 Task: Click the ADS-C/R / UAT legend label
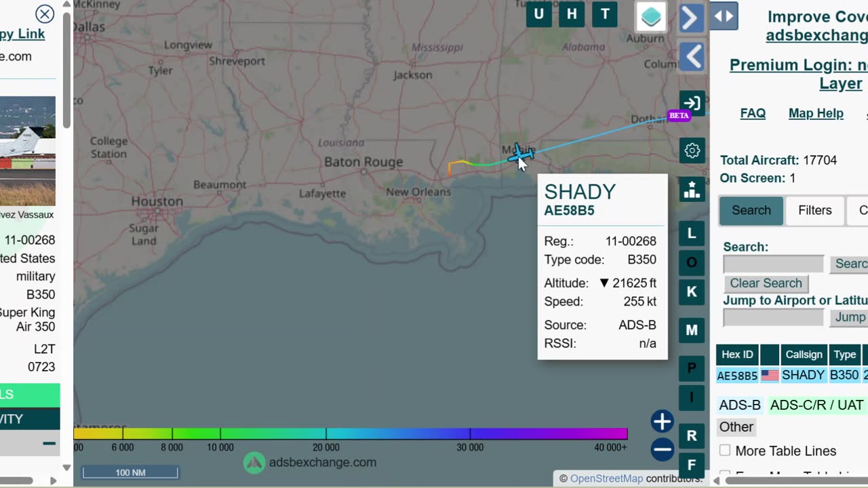point(816,405)
